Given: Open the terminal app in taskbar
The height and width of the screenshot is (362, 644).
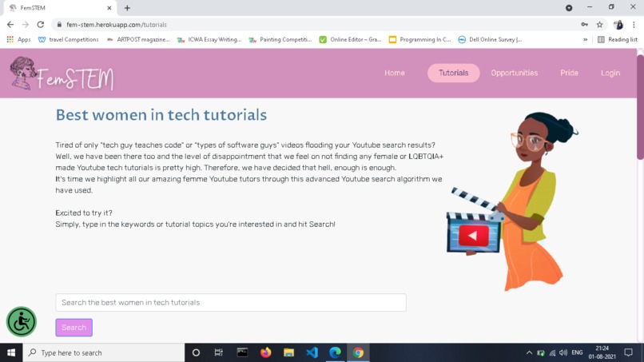Looking at the screenshot, I should (x=242, y=352).
